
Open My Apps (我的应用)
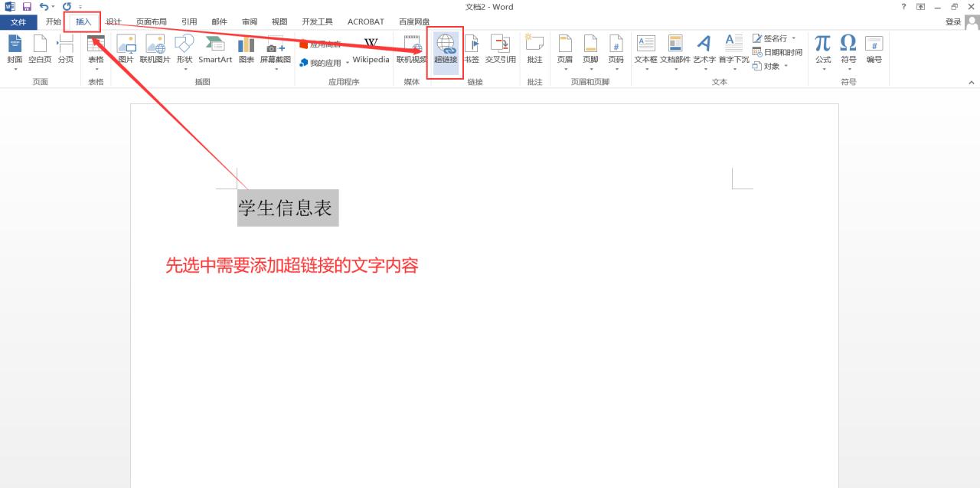(x=325, y=63)
